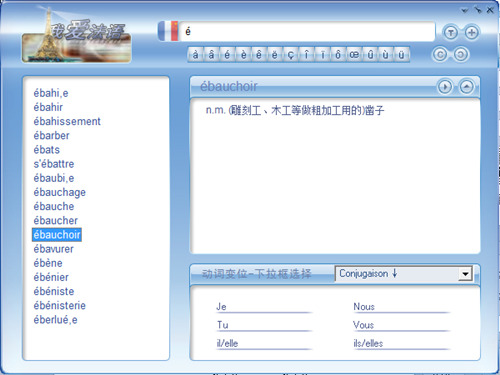
Task: Select word ébahi,e in list
Action: 51,93
